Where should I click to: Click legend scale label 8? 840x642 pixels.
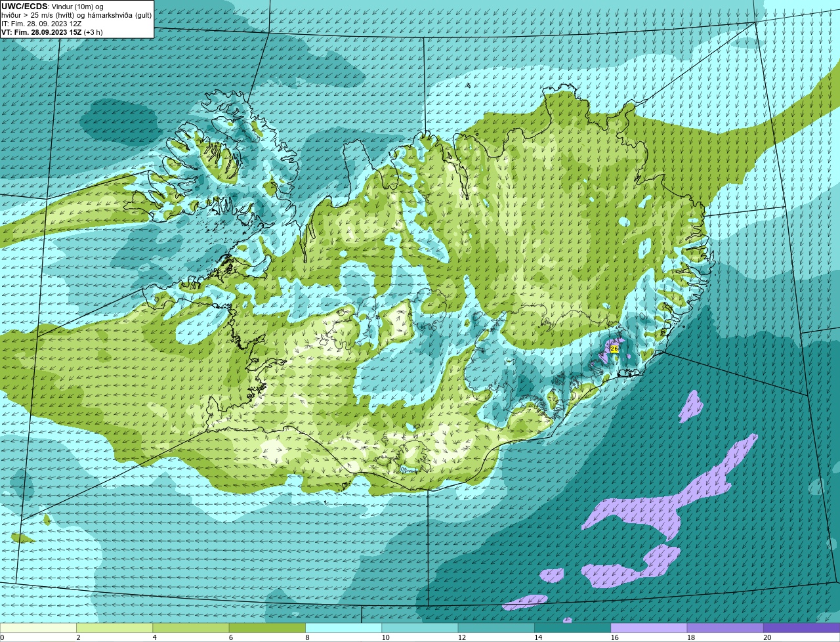click(307, 637)
